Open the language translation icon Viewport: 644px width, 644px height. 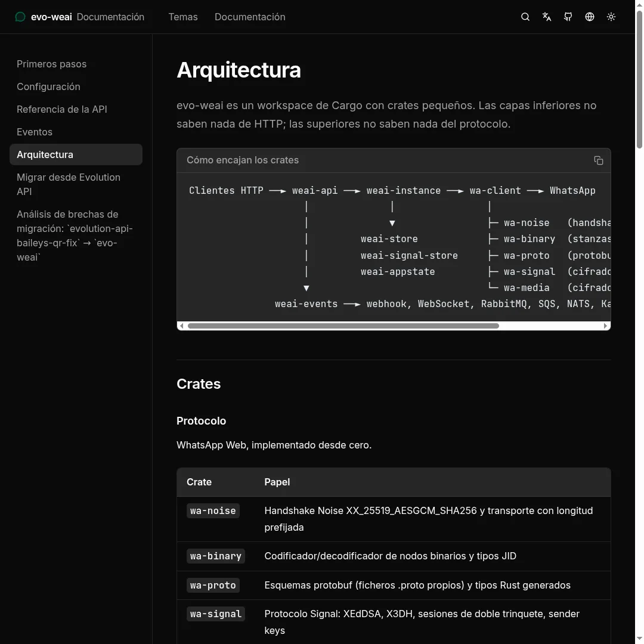pyautogui.click(x=547, y=17)
